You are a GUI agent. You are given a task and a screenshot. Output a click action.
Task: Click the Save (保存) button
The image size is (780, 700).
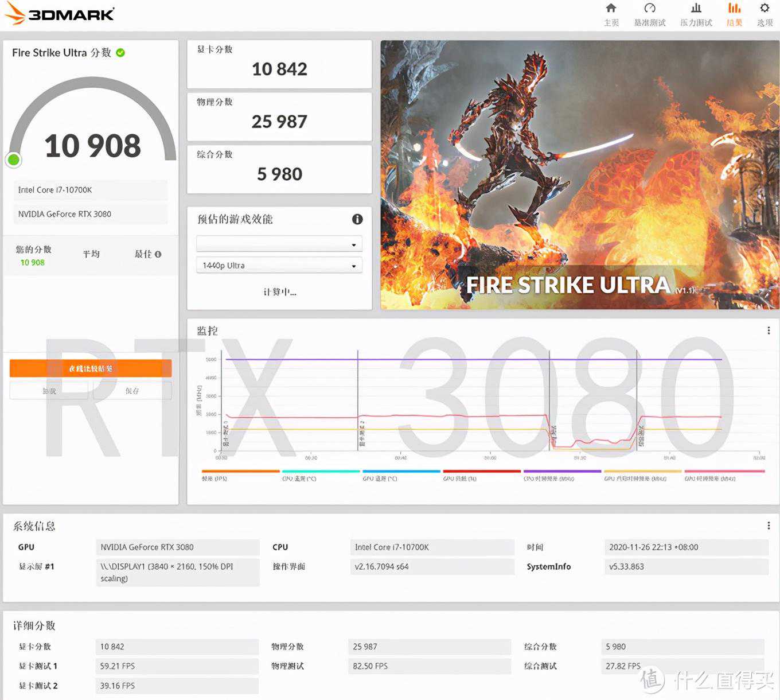point(132,391)
